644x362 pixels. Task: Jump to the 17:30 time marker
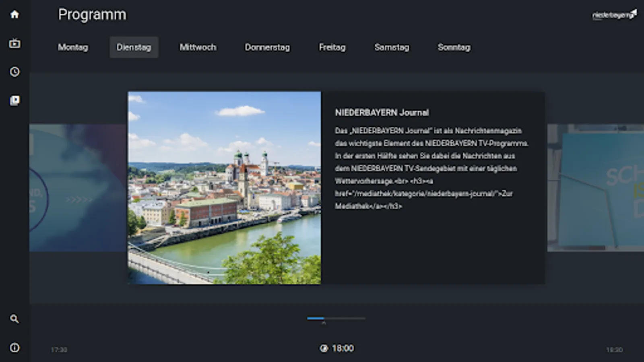(x=59, y=350)
